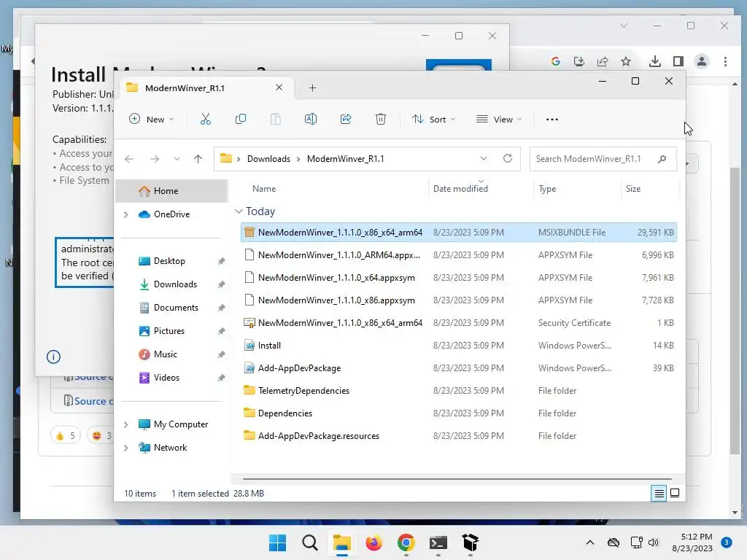747x560 pixels.
Task: Open recent locations dropdown chevron
Action: coord(177,159)
